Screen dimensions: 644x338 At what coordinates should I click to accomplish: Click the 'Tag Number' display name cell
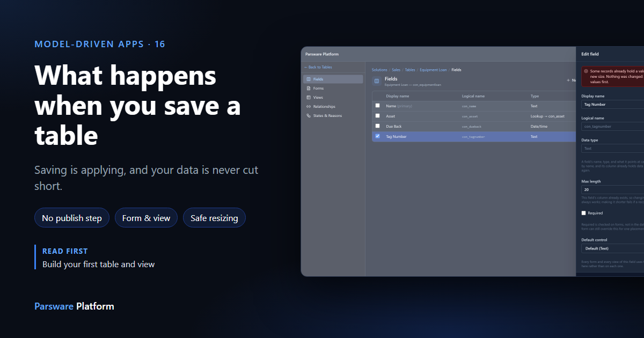pos(396,137)
